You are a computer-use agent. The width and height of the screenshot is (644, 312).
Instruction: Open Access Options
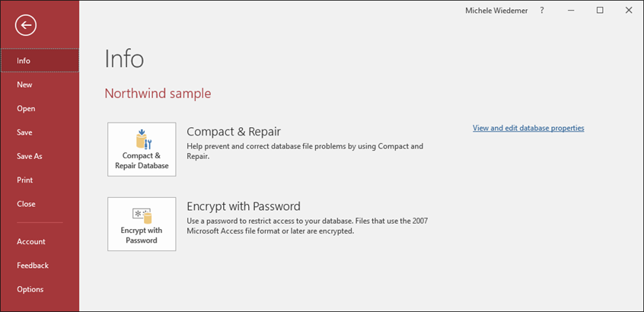(x=40, y=289)
